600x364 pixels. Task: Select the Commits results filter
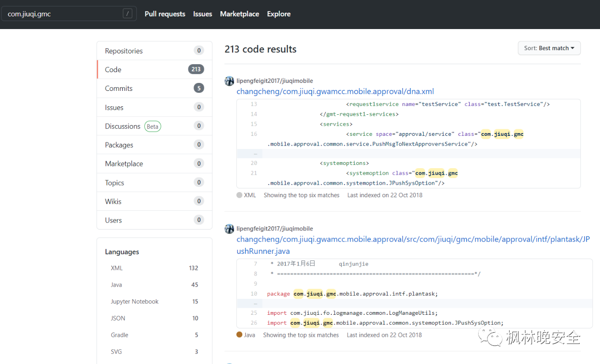pyautogui.click(x=154, y=88)
